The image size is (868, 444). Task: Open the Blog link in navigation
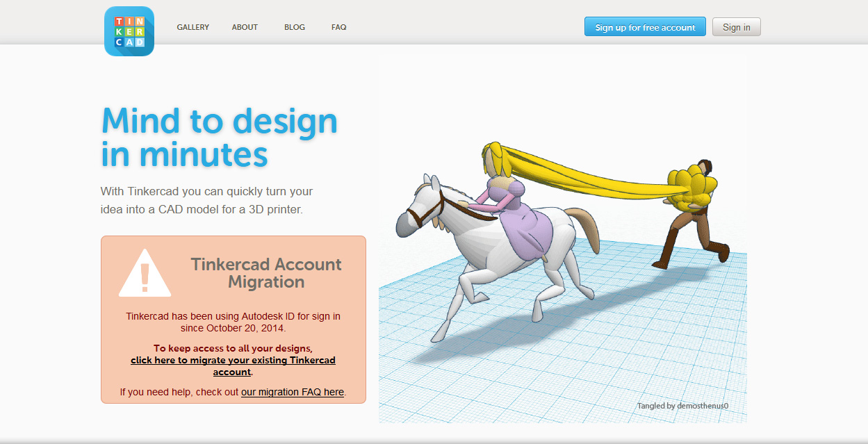tap(295, 27)
